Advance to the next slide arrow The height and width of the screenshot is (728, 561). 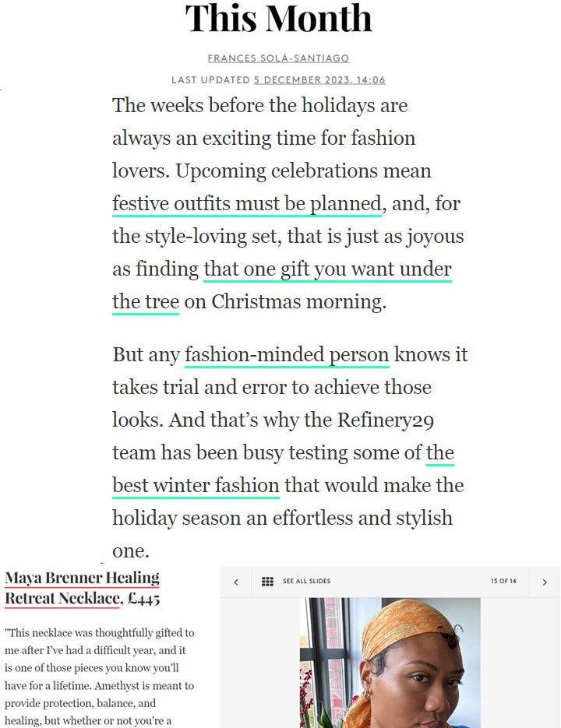coord(544,582)
